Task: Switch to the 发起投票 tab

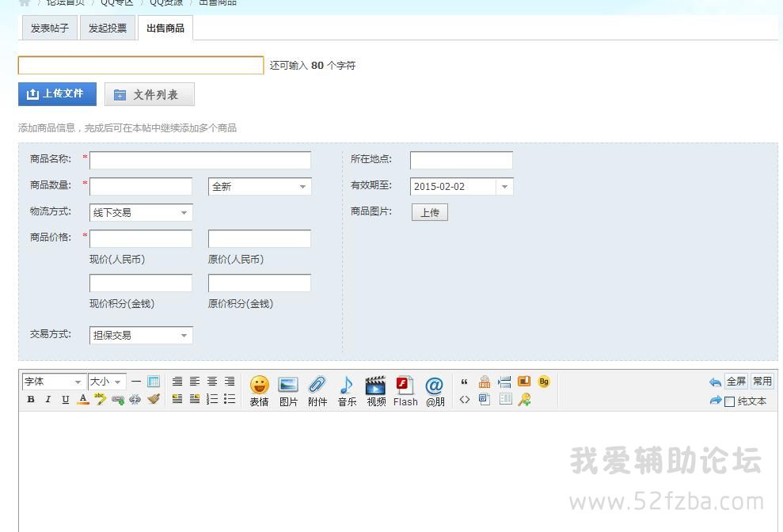Action: click(108, 28)
